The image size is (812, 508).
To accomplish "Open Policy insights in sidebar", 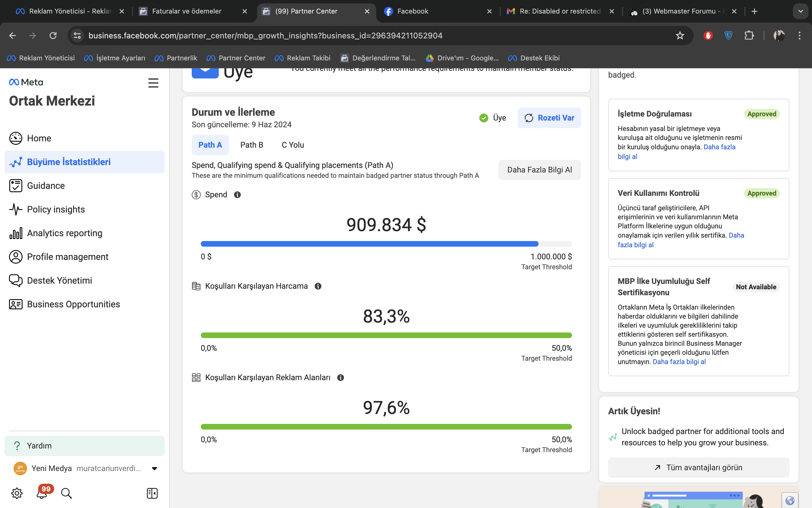I will tap(85, 209).
